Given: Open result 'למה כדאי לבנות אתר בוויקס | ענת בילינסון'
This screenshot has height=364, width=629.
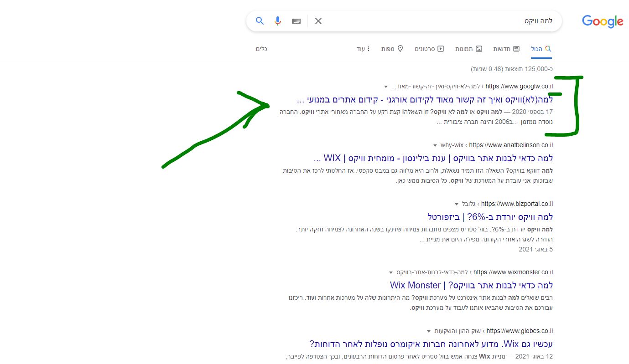Looking at the screenshot, I should pos(433,158).
